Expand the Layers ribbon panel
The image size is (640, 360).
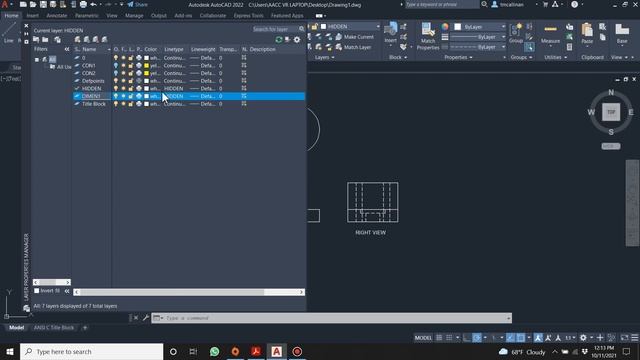[x=325, y=57]
